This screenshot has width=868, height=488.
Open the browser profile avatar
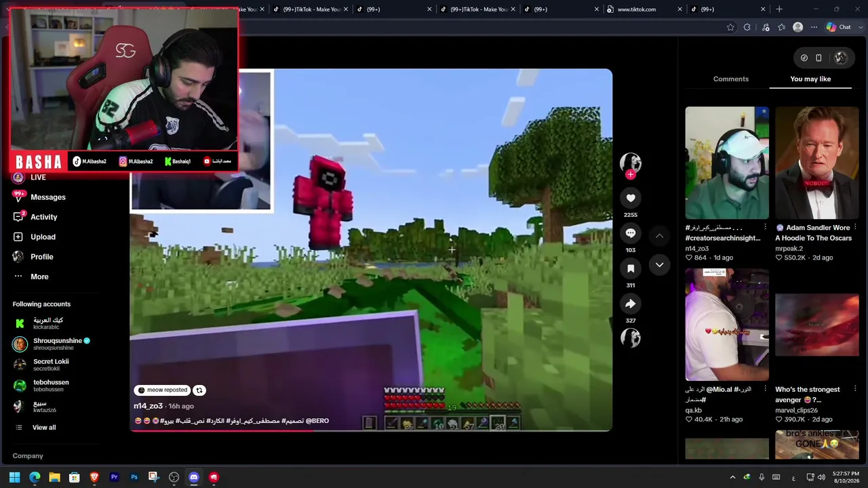[x=798, y=27]
